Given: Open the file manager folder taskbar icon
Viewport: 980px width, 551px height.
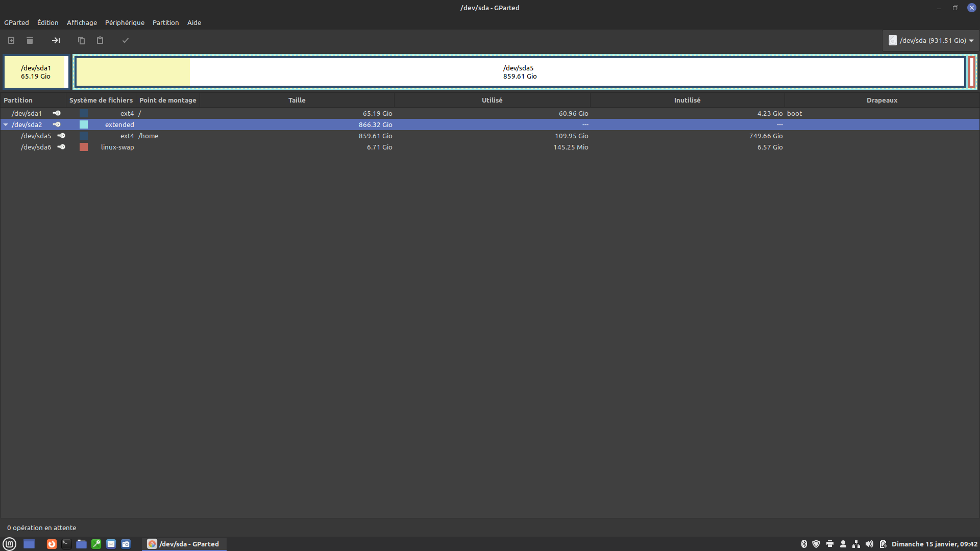Looking at the screenshot, I should coord(81,544).
